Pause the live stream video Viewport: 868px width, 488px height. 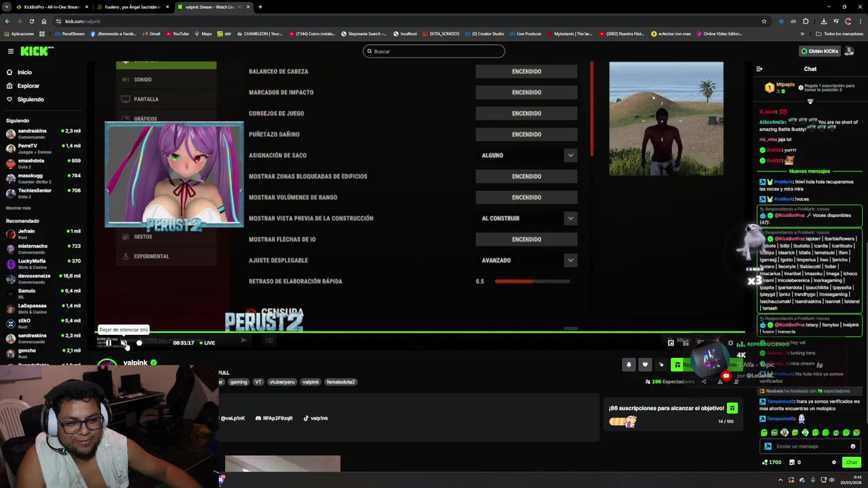pyautogui.click(x=108, y=343)
